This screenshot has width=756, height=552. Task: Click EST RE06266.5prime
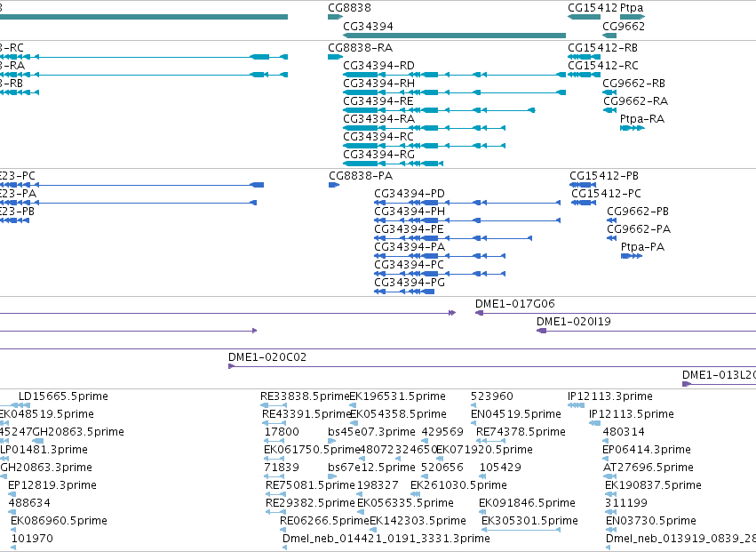[x=324, y=521]
